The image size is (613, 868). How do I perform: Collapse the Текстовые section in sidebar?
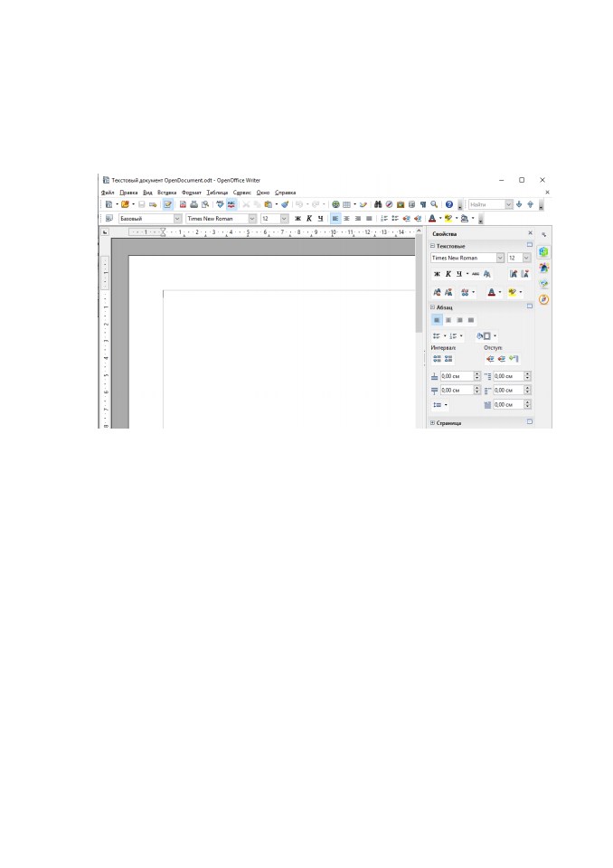[x=433, y=246]
